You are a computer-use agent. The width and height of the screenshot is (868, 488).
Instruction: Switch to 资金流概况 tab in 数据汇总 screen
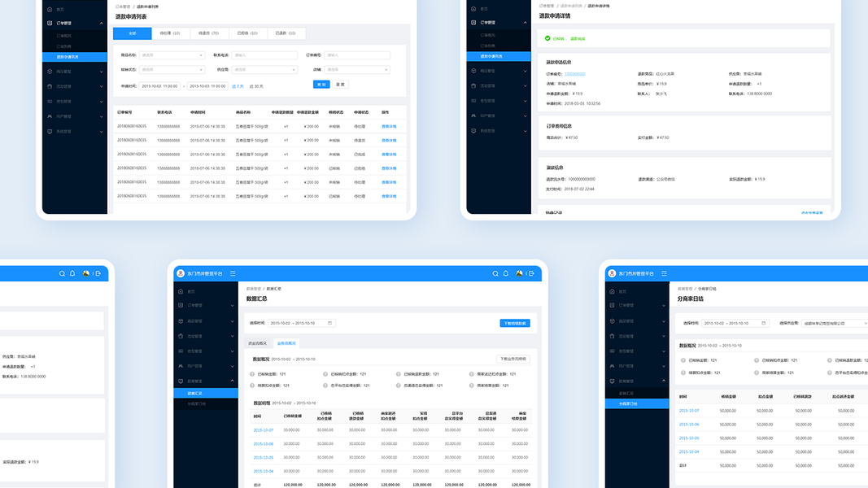[257, 343]
